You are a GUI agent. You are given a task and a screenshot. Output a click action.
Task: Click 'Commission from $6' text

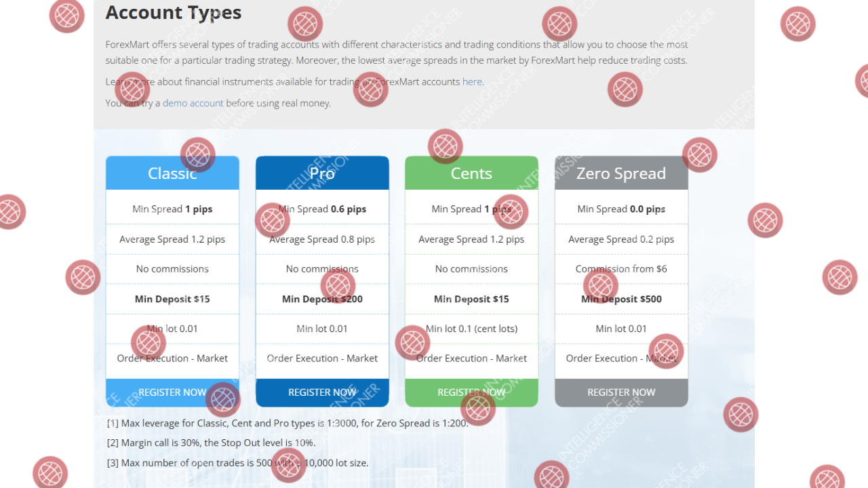pyautogui.click(x=621, y=269)
